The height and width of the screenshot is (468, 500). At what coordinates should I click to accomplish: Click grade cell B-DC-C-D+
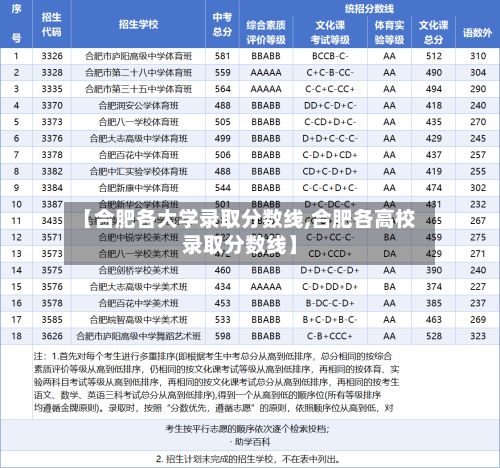point(330,303)
